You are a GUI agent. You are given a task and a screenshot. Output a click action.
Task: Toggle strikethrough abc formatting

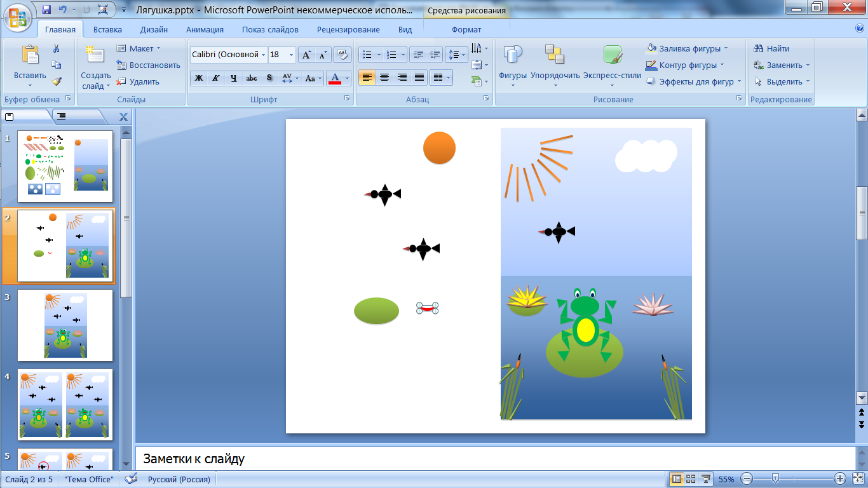(252, 78)
